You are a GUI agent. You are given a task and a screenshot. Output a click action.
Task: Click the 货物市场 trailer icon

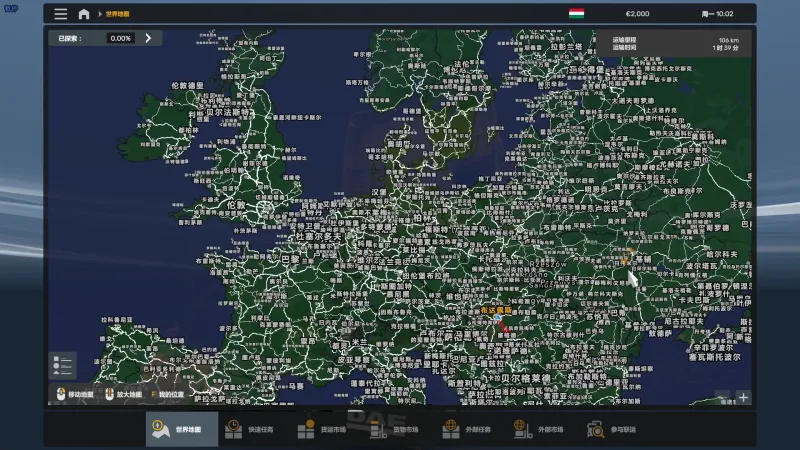[x=378, y=429]
